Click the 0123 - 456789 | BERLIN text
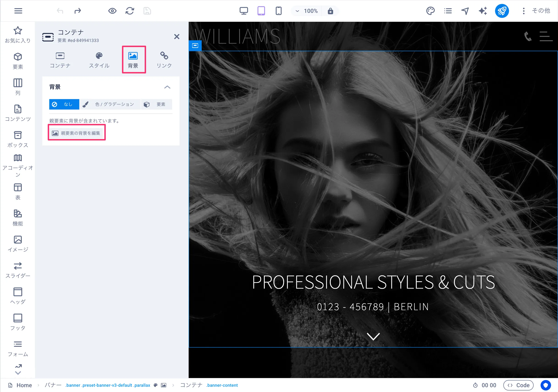The width and height of the screenshot is (558, 392). [x=373, y=307]
